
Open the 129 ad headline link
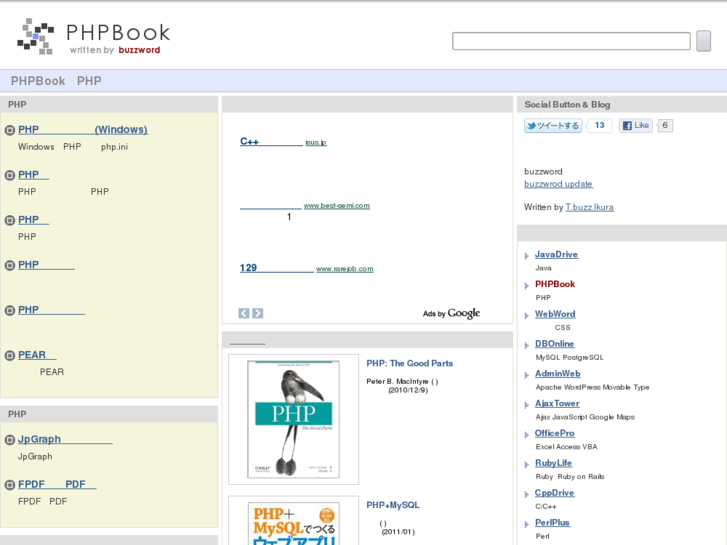click(276, 268)
